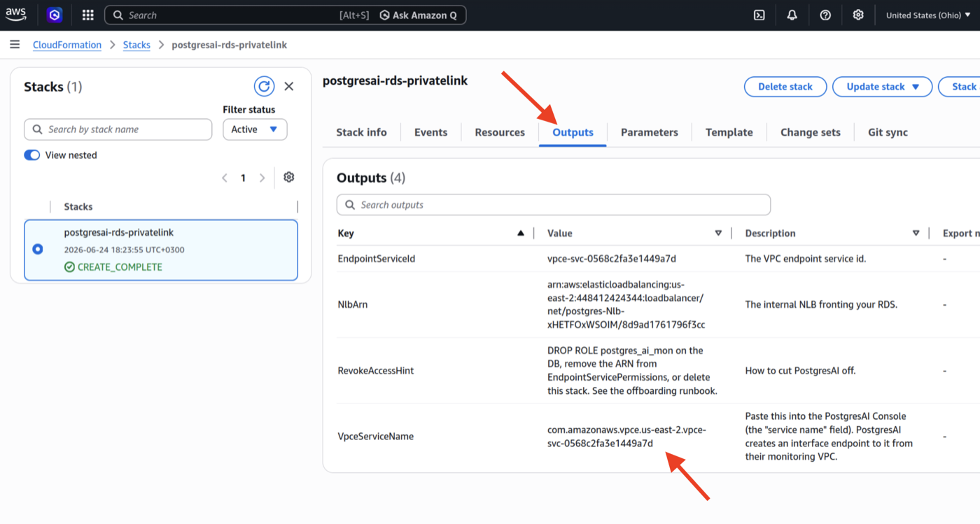Sort outputs by Description column arrow
The image size is (980, 524).
coord(916,233)
